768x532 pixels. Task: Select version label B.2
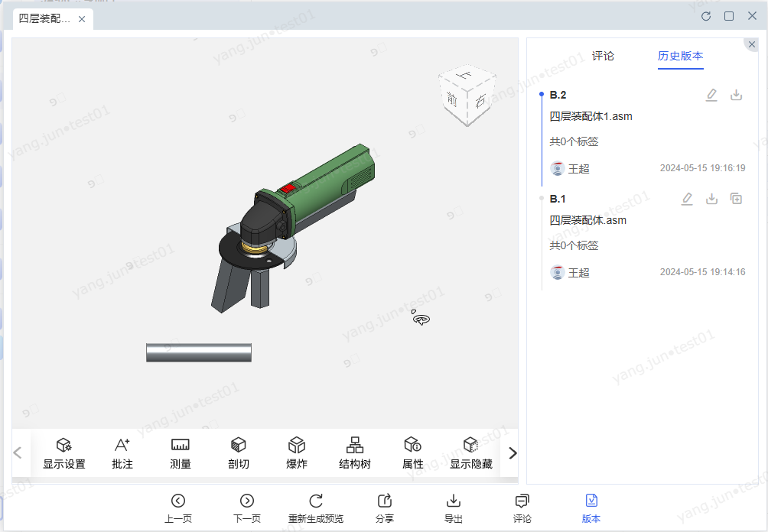[x=558, y=95]
